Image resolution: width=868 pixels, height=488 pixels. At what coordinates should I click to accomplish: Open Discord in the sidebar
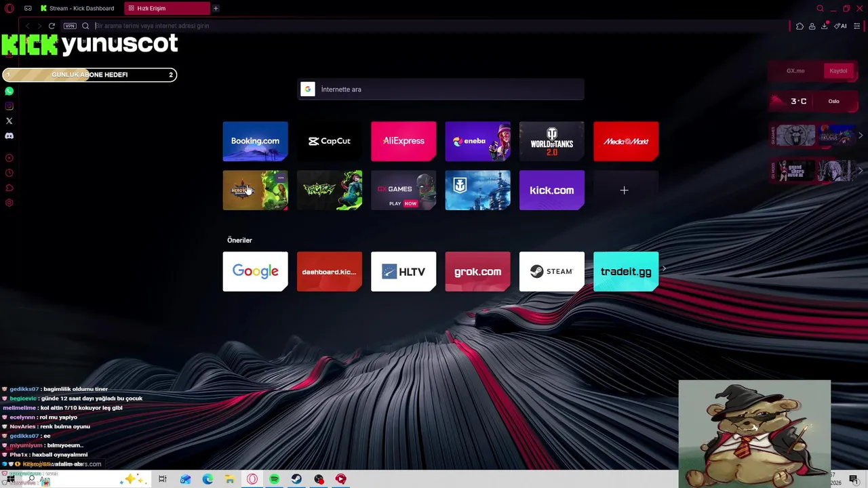9,136
